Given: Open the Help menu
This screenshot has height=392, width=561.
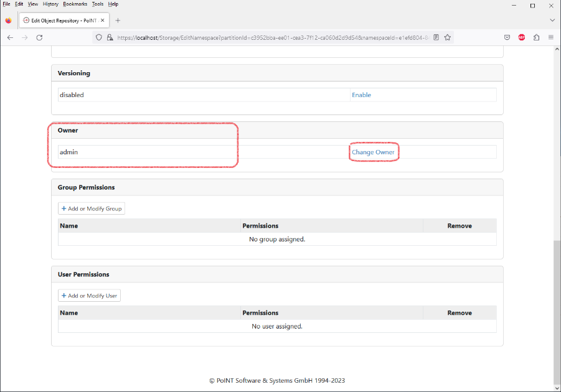Looking at the screenshot, I should click(x=113, y=4).
